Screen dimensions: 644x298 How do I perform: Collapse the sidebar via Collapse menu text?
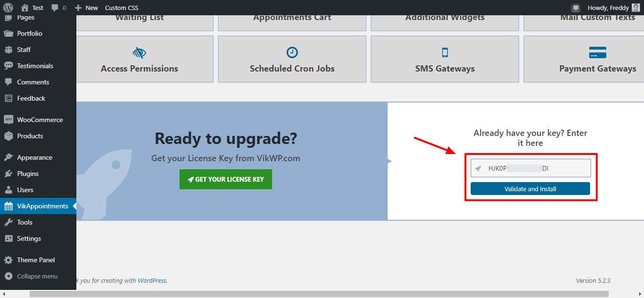pyautogui.click(x=37, y=276)
